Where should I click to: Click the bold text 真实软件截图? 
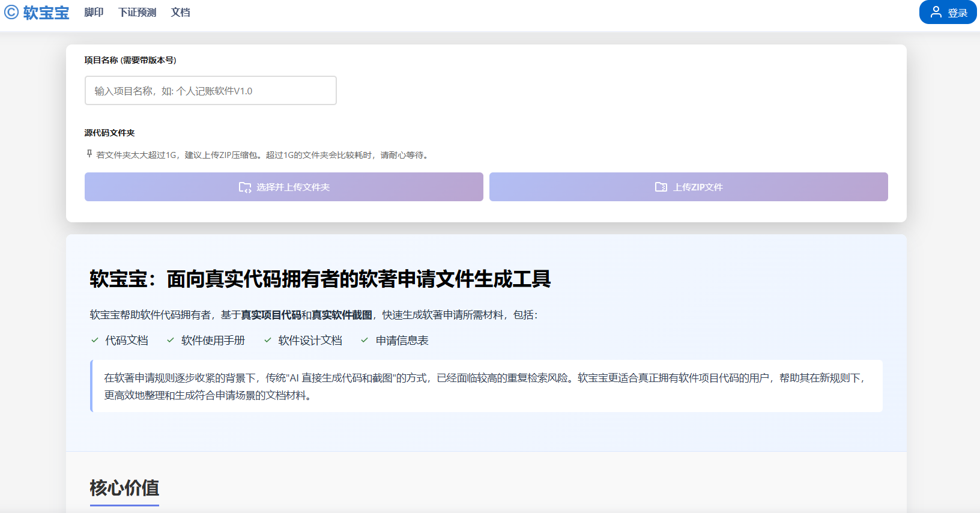pyautogui.click(x=342, y=315)
